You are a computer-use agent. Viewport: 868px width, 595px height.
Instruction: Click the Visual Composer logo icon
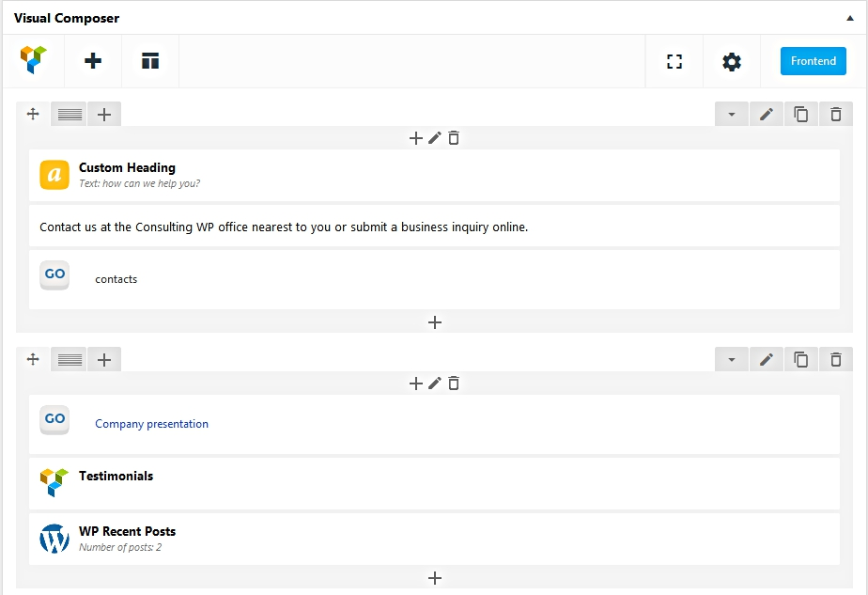tap(33, 61)
